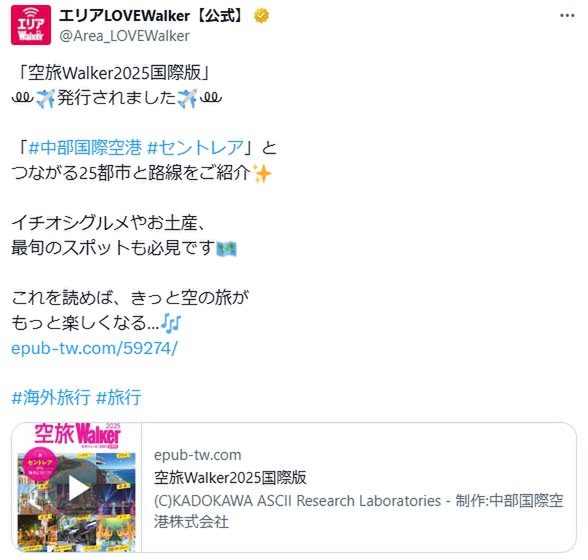Open the #セントレア hashtag
Viewport: 588px width, 560px height.
pos(195,147)
